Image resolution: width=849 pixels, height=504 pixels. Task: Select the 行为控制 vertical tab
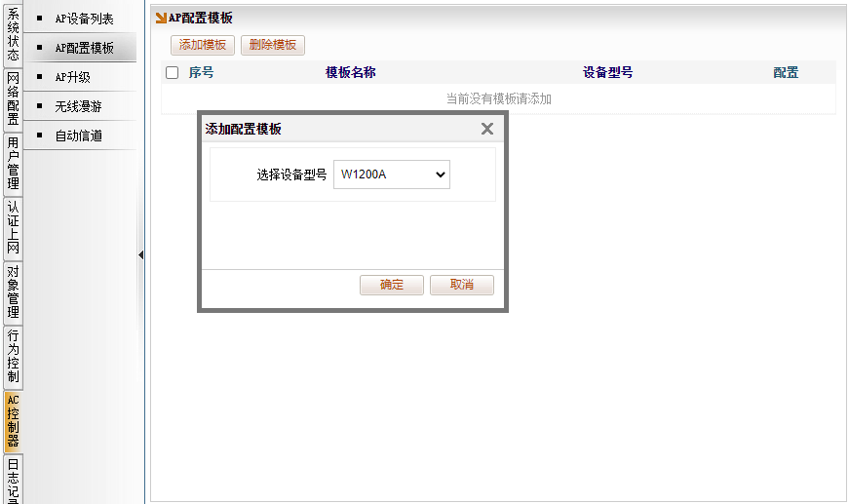pyautogui.click(x=13, y=356)
